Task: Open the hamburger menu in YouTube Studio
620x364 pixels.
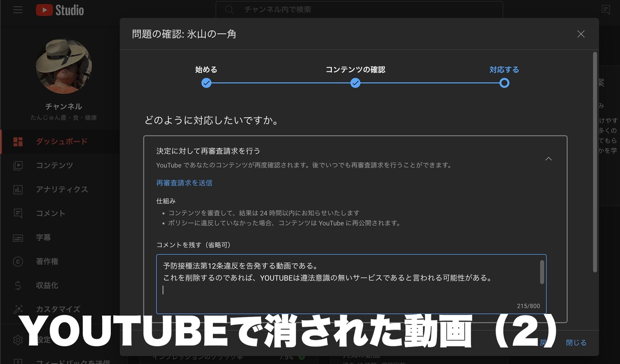Action: coord(18,10)
